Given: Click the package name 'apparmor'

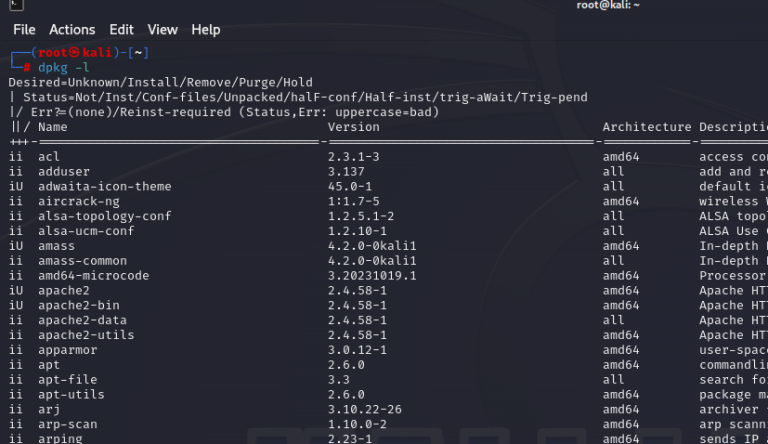Looking at the screenshot, I should (x=68, y=350).
